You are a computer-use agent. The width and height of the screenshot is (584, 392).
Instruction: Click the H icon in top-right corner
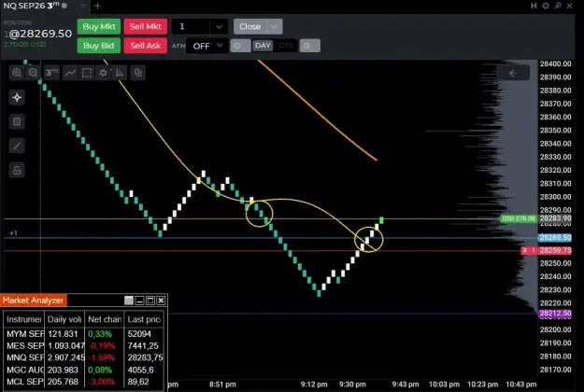click(534, 6)
